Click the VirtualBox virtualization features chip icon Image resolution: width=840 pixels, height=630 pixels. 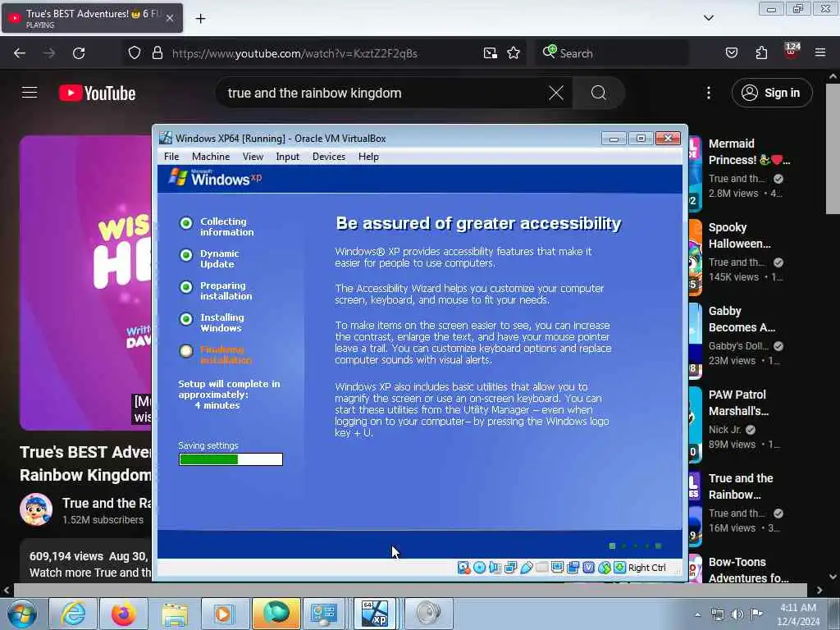click(x=588, y=568)
